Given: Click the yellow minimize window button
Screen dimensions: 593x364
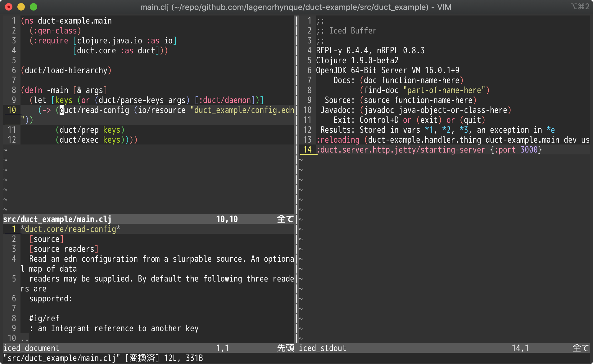Looking at the screenshot, I should tap(21, 7).
